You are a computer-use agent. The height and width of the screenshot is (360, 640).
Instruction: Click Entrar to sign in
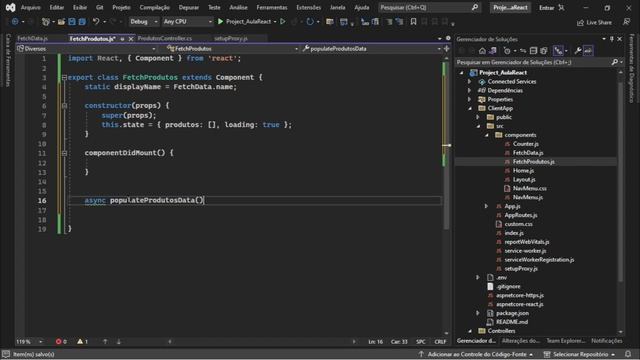(547, 7)
